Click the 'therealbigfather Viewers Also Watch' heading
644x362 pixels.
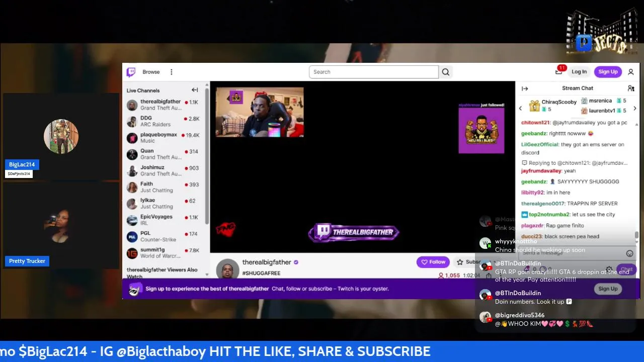[x=162, y=273]
